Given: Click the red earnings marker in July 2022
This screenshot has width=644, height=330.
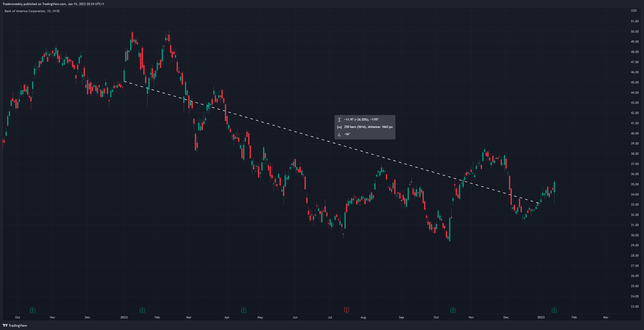Looking at the screenshot, I should pos(347,310).
